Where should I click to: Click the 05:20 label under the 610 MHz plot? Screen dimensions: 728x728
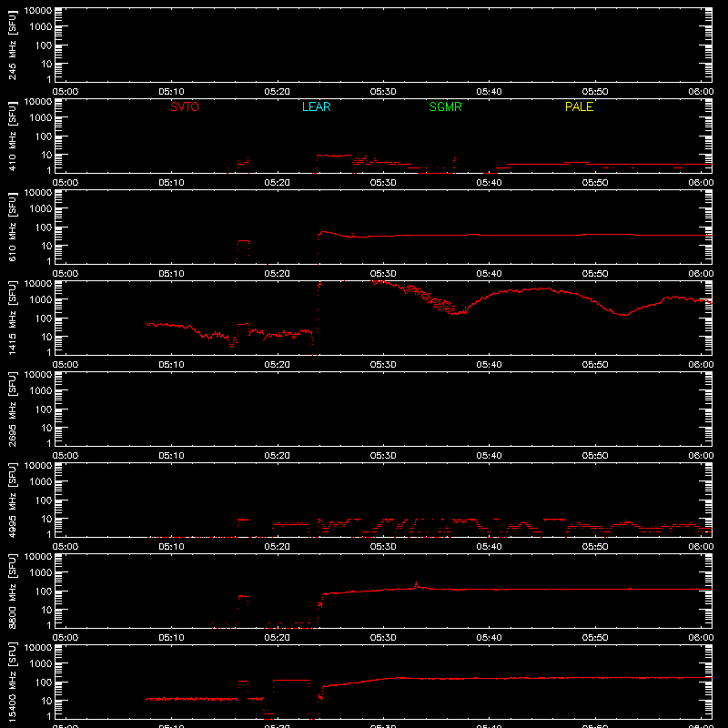pos(278,274)
